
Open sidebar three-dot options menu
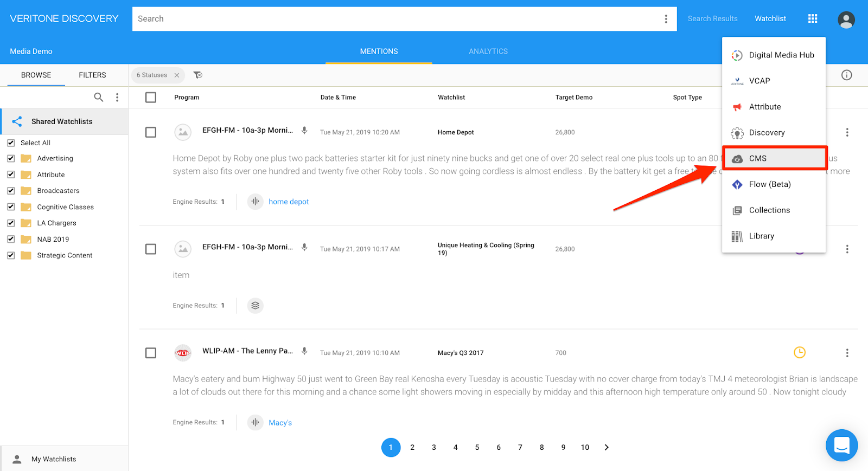(117, 98)
